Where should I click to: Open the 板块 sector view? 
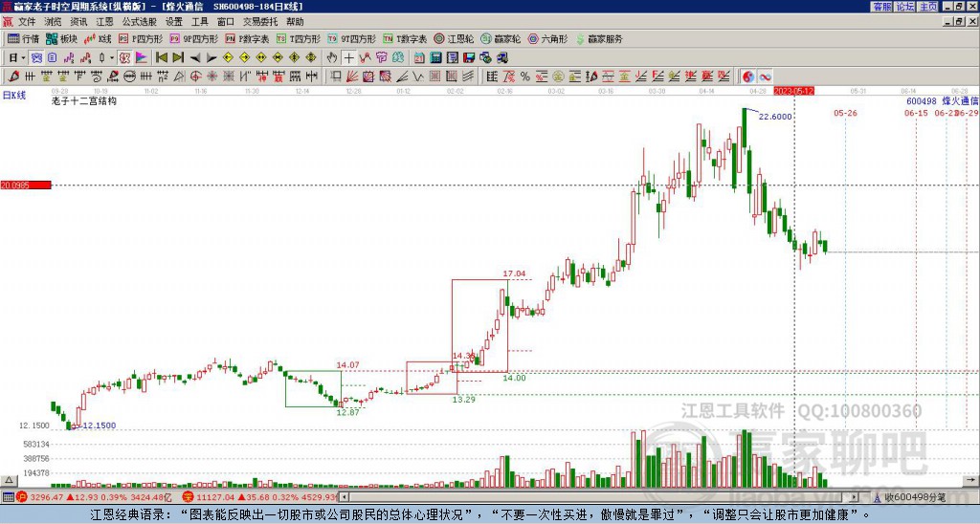[x=62, y=38]
